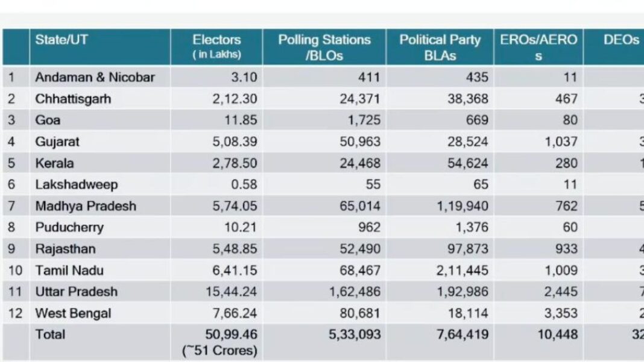Click the Puducherry state name cell
The height and width of the screenshot is (362, 644).
coord(69,228)
